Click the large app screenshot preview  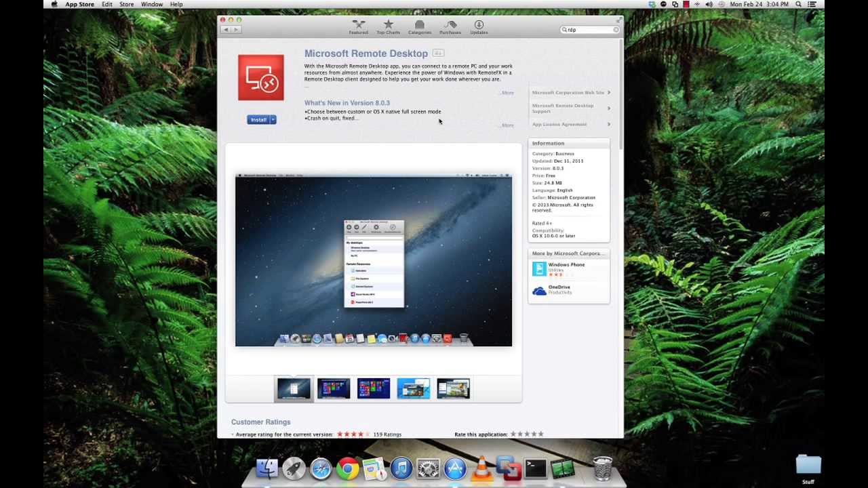coord(374,260)
